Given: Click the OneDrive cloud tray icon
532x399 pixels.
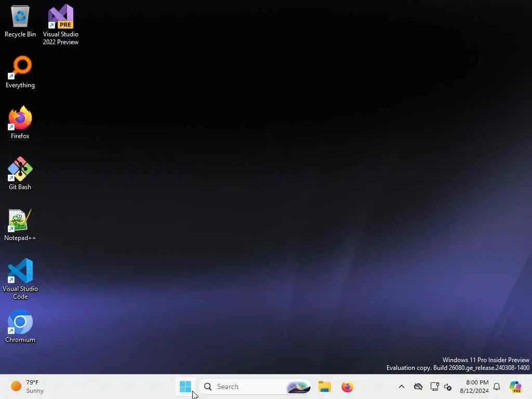Looking at the screenshot, I should point(418,387).
